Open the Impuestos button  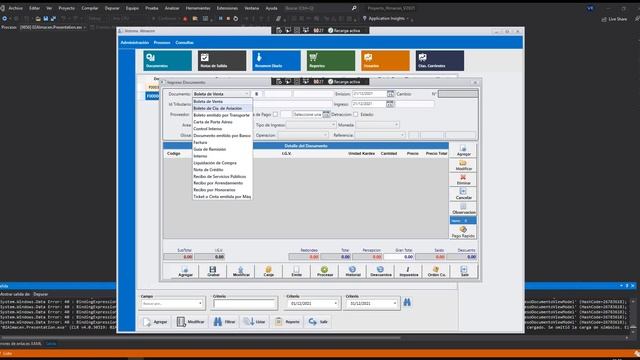tap(408, 271)
